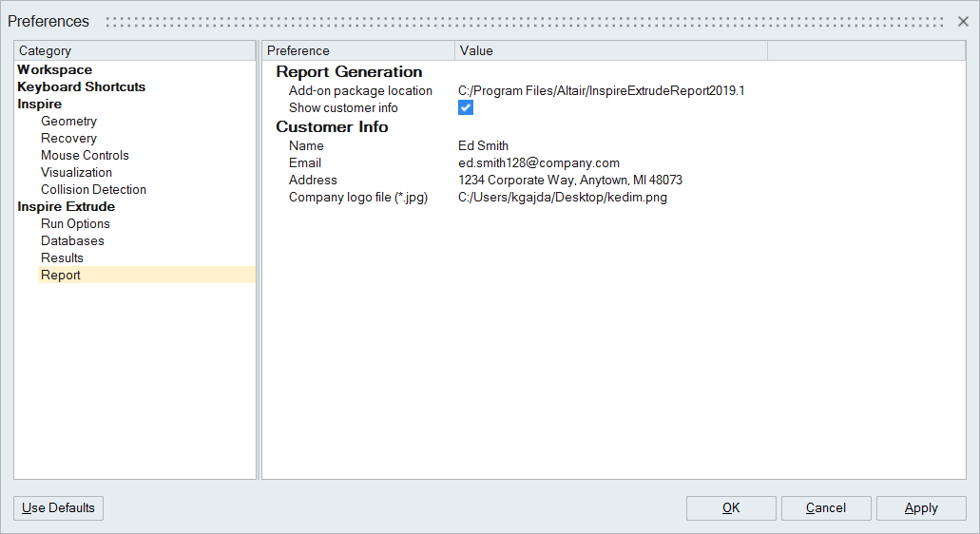980x534 pixels.
Task: Open Keyboard Shortcuts category
Action: [82, 87]
